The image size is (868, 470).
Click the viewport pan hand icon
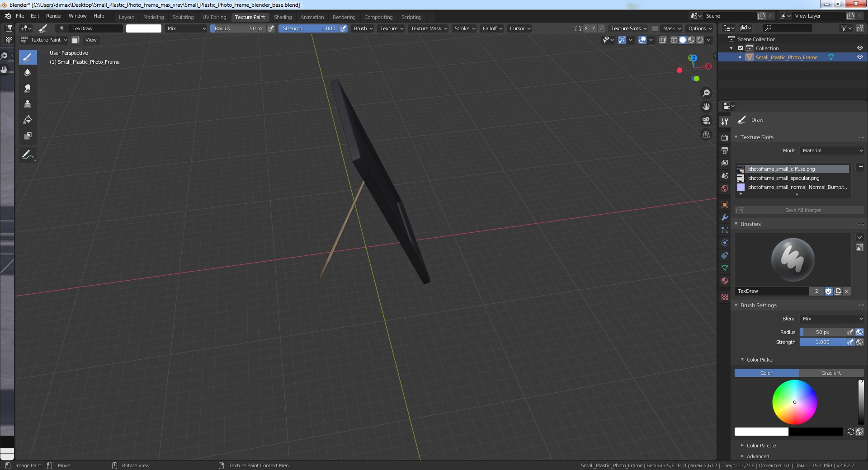[706, 107]
